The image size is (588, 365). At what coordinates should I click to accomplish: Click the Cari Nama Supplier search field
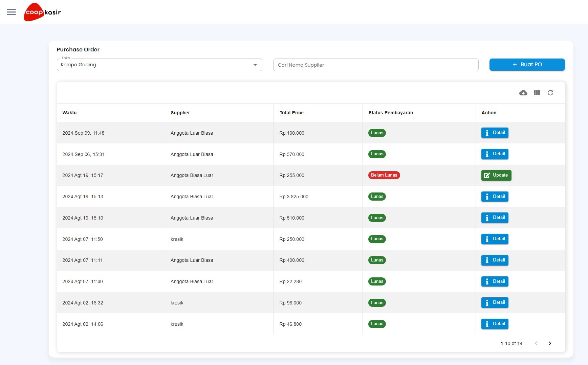(375, 65)
